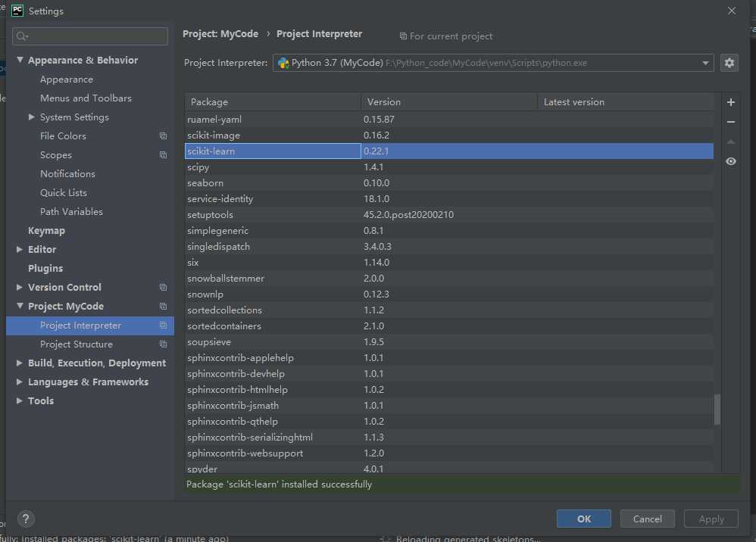Click the plus icon to install package
The width and height of the screenshot is (756, 542).
point(731,102)
